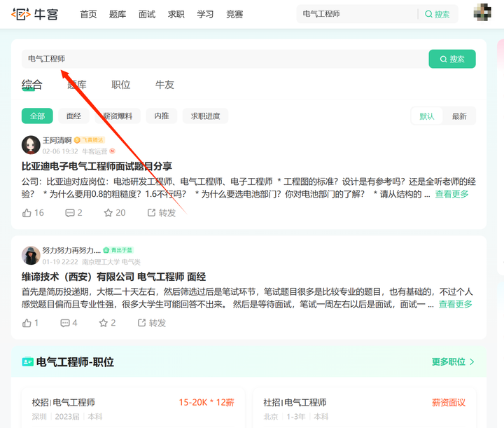Image resolution: width=504 pixels, height=428 pixels.
Task: Click 努力努力再努力's profile avatar
Action: pos(31,256)
